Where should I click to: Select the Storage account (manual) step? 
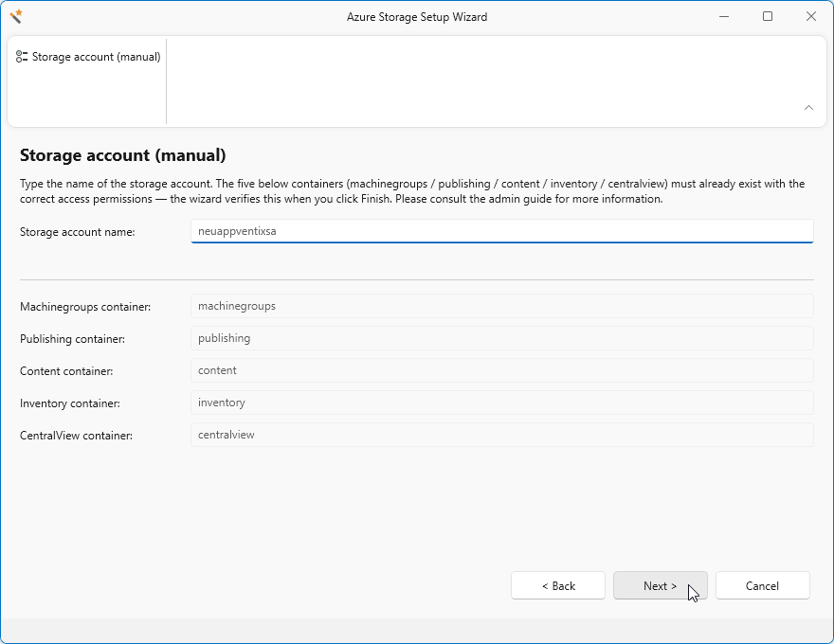88,56
